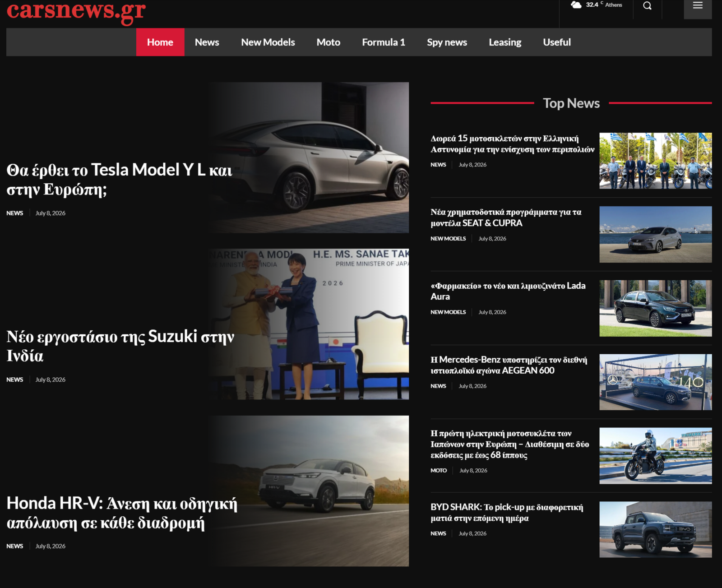Click the Tesla Model Y featured image

(309, 157)
